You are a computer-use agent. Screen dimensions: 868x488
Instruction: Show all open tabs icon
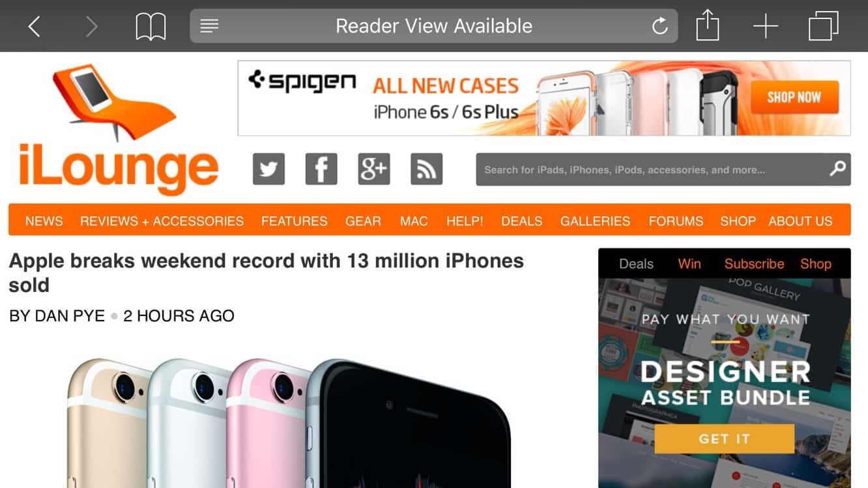(823, 27)
